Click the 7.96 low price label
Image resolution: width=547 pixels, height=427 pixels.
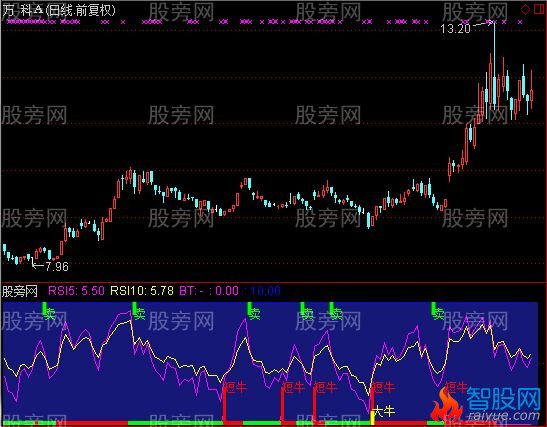(x=57, y=267)
